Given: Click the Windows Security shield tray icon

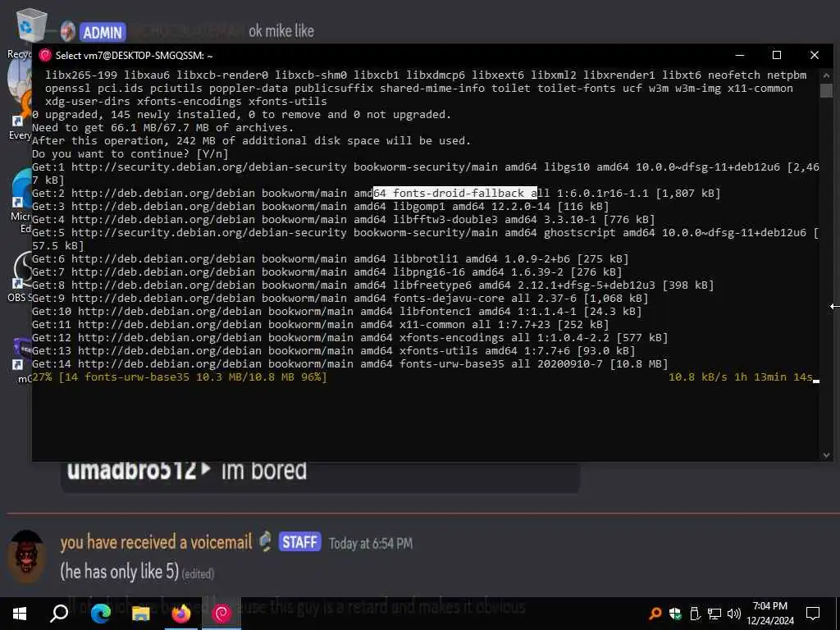Looking at the screenshot, I should [675, 614].
